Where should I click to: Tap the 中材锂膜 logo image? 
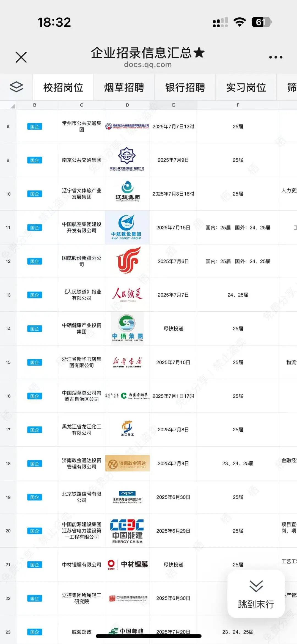click(x=128, y=564)
